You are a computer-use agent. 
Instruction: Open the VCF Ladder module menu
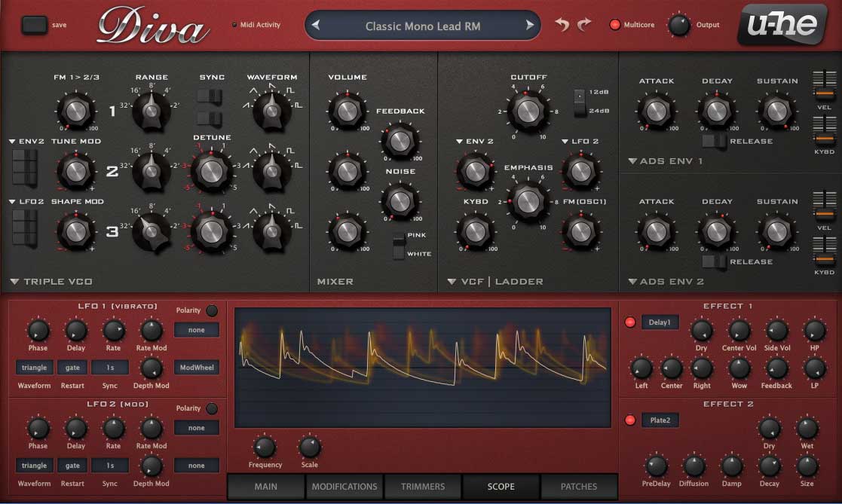point(452,282)
